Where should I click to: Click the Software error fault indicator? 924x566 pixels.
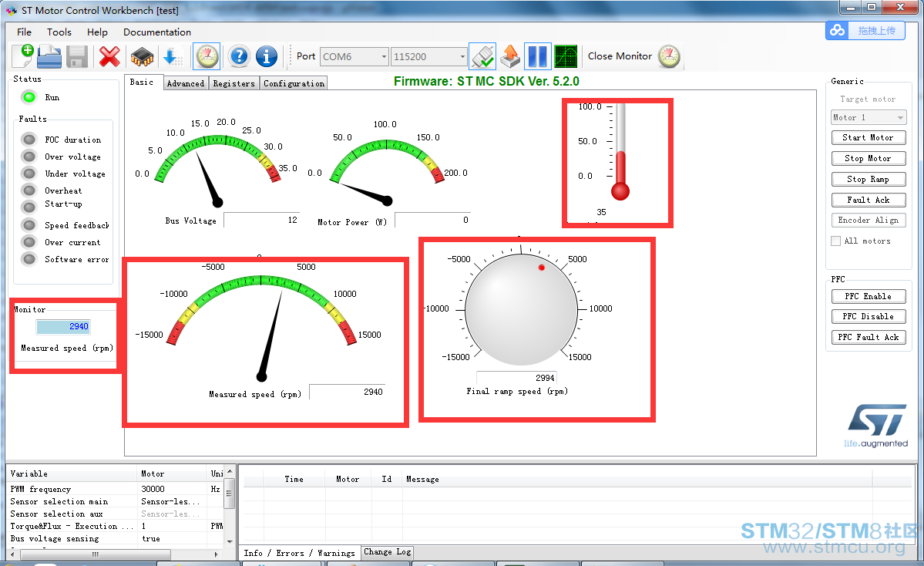pos(29,259)
